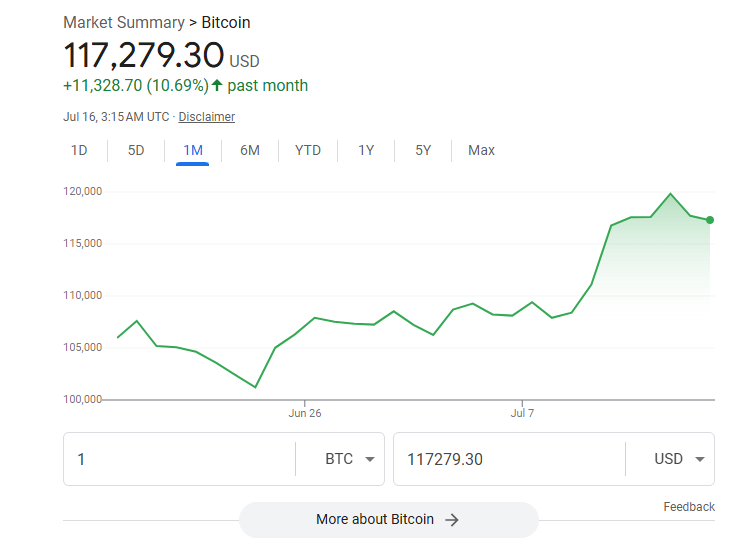Click the 115,000 y-axis label

83,243
